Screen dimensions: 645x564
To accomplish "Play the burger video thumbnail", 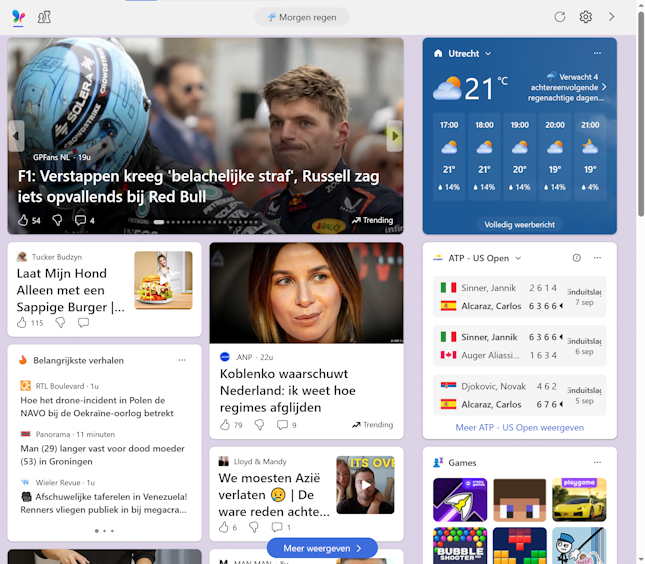I will coord(163,280).
